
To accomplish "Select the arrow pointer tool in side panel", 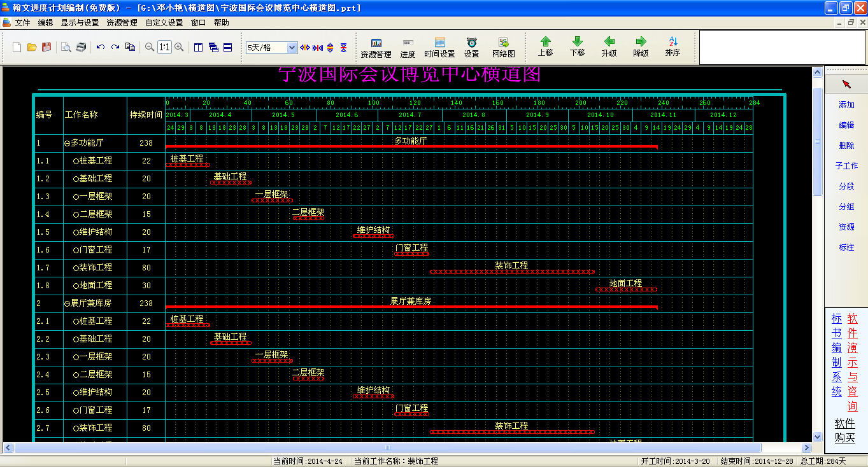I will [x=846, y=84].
